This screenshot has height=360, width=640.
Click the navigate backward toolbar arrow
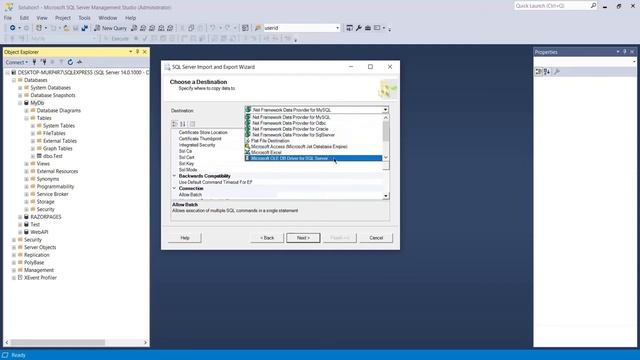pyautogui.click(x=13, y=28)
